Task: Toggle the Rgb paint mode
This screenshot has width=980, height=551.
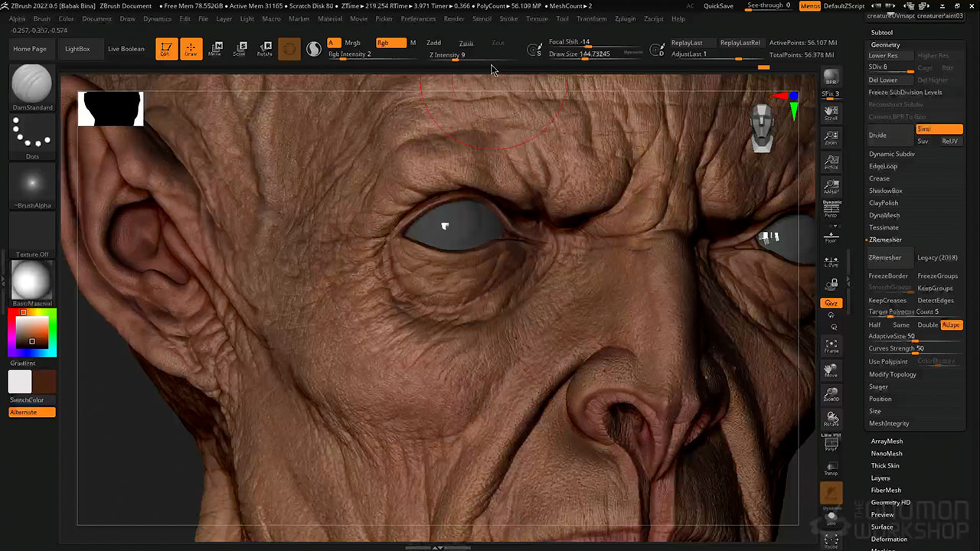Action: [x=390, y=43]
